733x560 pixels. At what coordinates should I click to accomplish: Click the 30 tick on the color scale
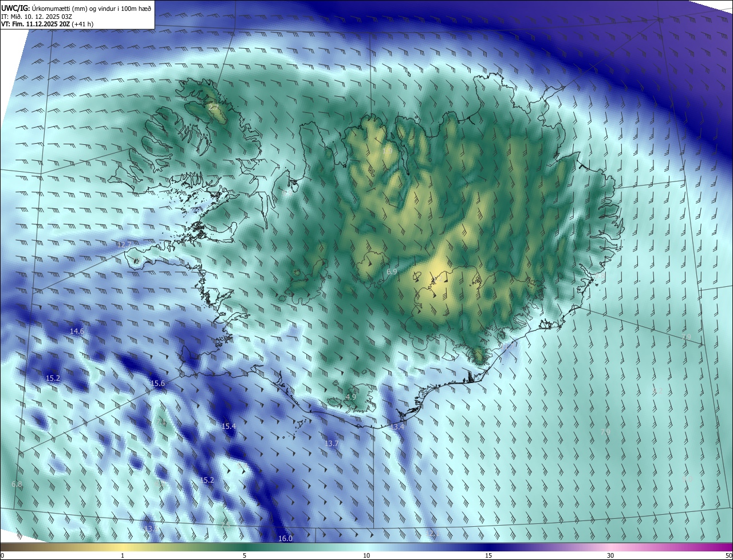coord(610,555)
